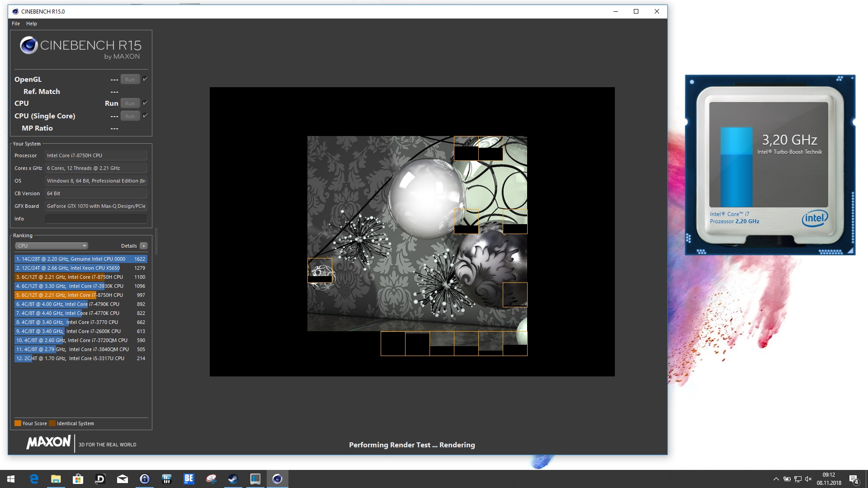This screenshot has height=488, width=868.
Task: Toggle the CPU Single Core checkbox
Action: point(146,116)
